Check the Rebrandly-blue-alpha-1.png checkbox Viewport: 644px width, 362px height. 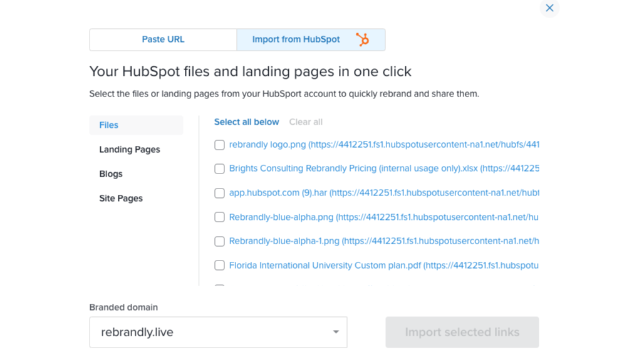[x=219, y=241]
